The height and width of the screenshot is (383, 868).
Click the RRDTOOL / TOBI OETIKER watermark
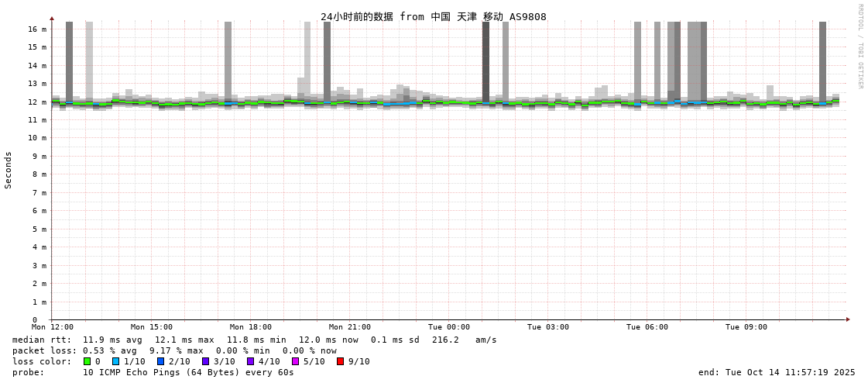[x=859, y=47]
